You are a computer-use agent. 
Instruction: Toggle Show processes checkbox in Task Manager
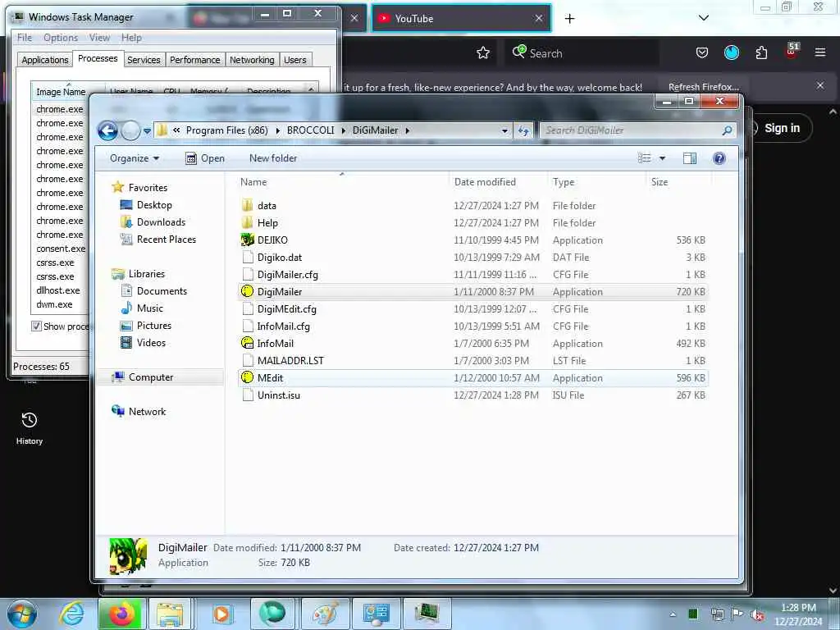click(x=36, y=326)
